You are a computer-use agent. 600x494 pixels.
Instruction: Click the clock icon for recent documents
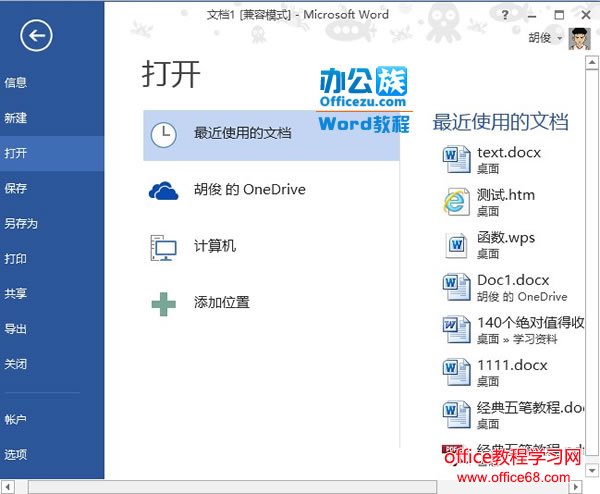point(163,135)
